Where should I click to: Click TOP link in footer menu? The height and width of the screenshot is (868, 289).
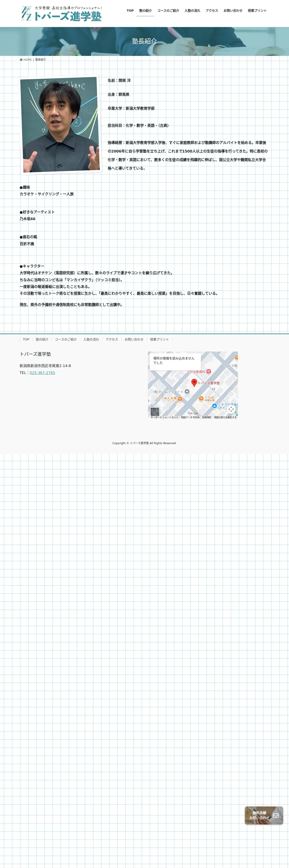point(26,339)
